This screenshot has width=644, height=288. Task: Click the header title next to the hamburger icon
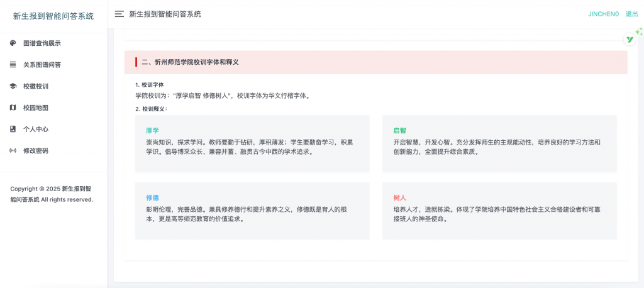pyautogui.click(x=165, y=14)
